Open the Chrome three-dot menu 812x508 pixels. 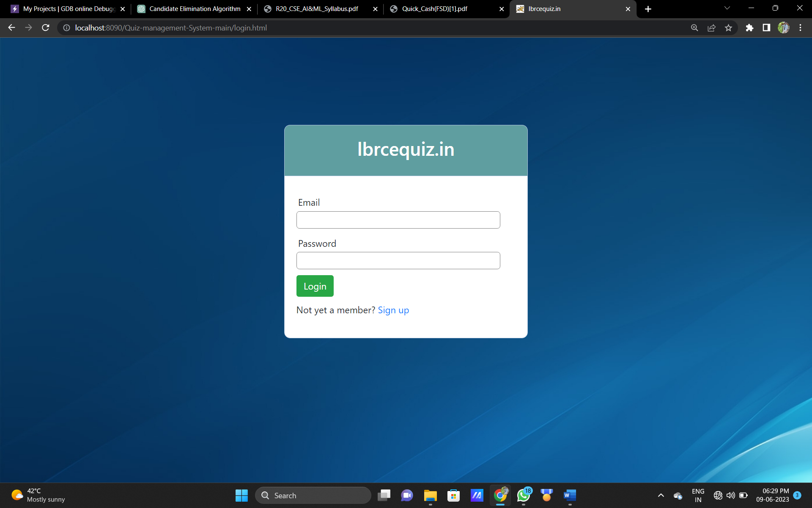800,28
